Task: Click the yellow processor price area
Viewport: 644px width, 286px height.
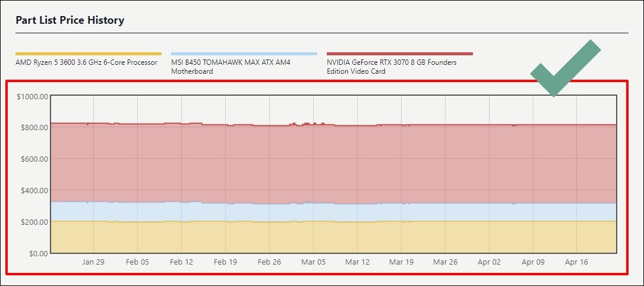Action: (x=333, y=237)
